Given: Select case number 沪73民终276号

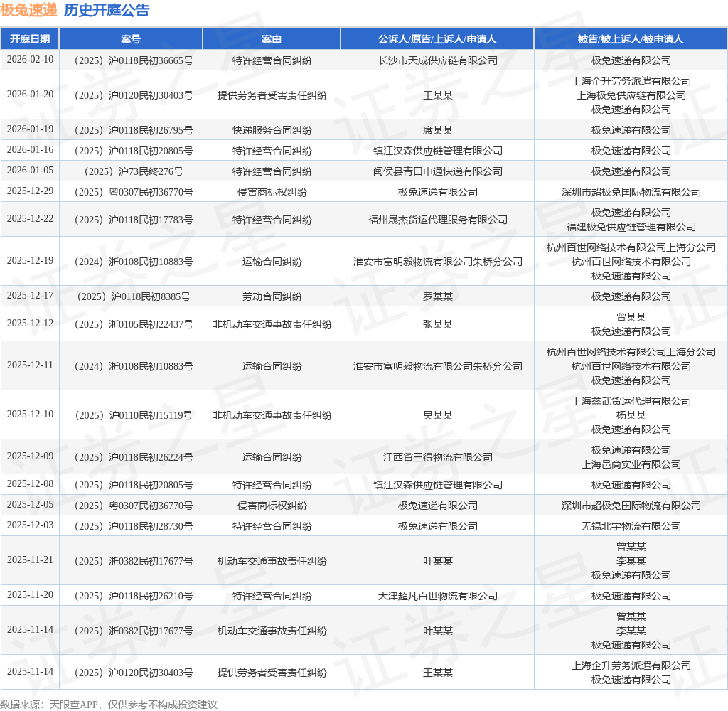Looking at the screenshot, I should (134, 171).
